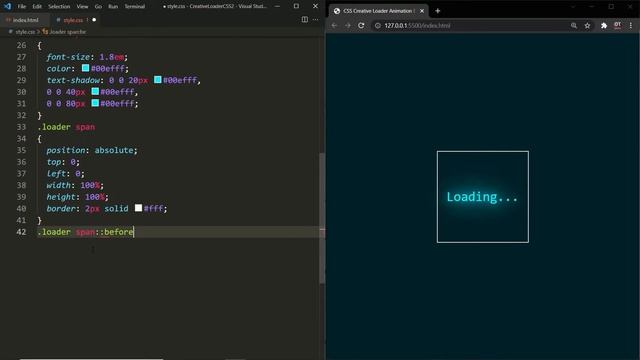Open the Terminal menu
The height and width of the screenshot is (360, 640).
tap(135, 7)
